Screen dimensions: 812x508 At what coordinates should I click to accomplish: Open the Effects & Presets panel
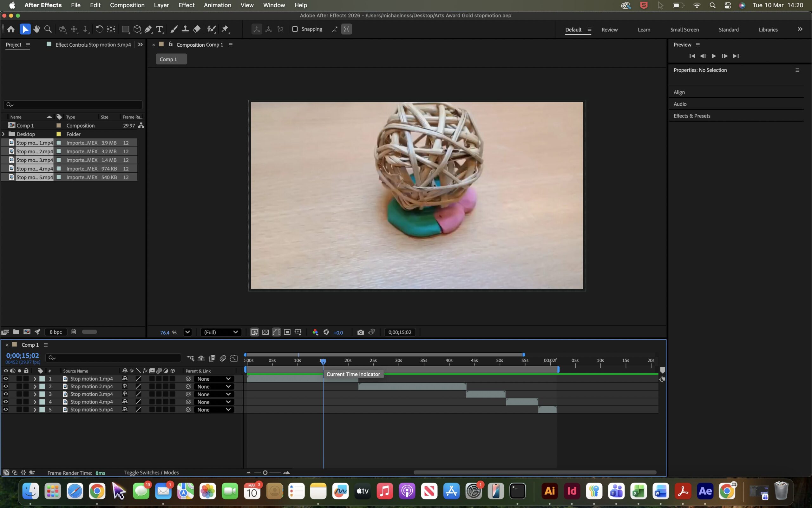(x=691, y=116)
